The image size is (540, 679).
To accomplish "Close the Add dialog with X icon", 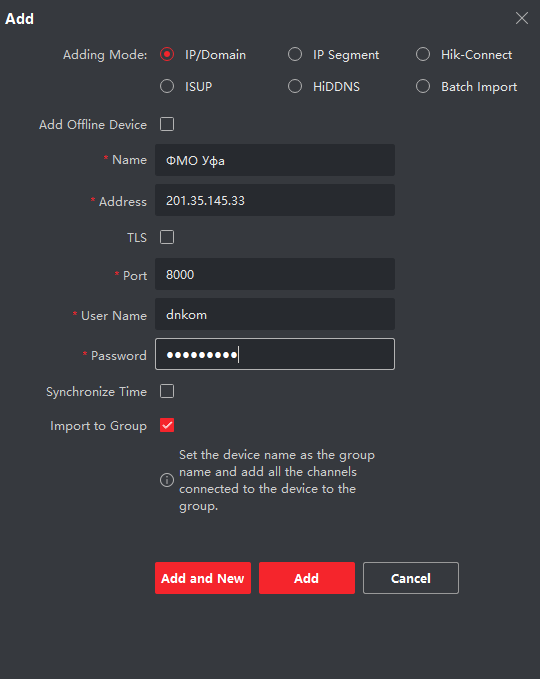I will tap(521, 18).
